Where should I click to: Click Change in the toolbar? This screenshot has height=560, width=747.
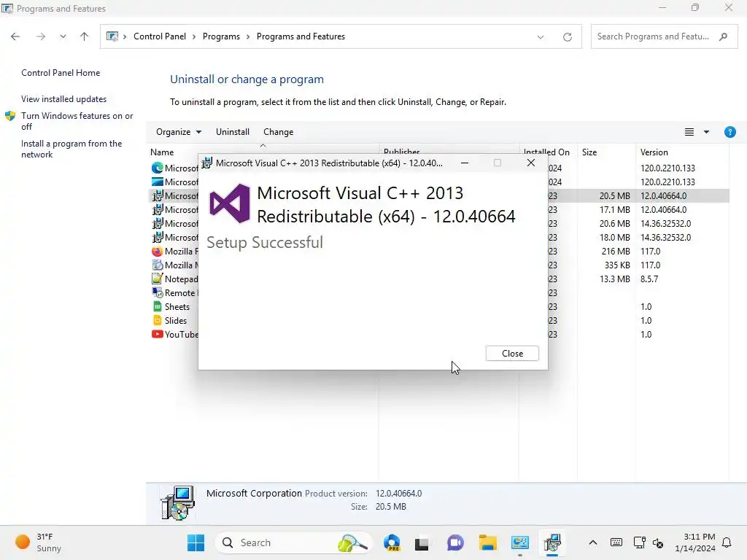tap(278, 132)
